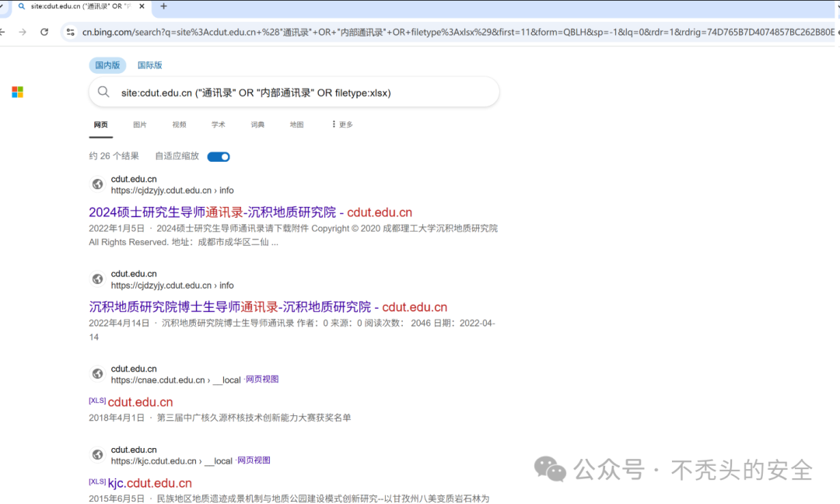The height and width of the screenshot is (504, 840).
Task: Click 网页视图 link for cnae.cdut.edu.cn
Action: [262, 380]
